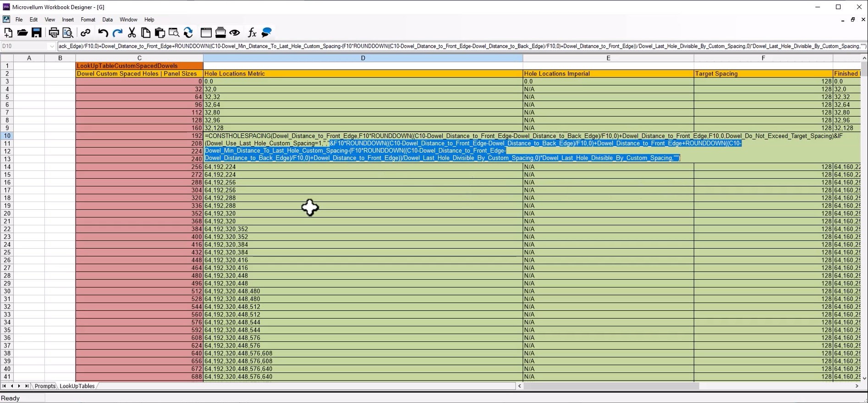Open the Format menu

point(88,20)
